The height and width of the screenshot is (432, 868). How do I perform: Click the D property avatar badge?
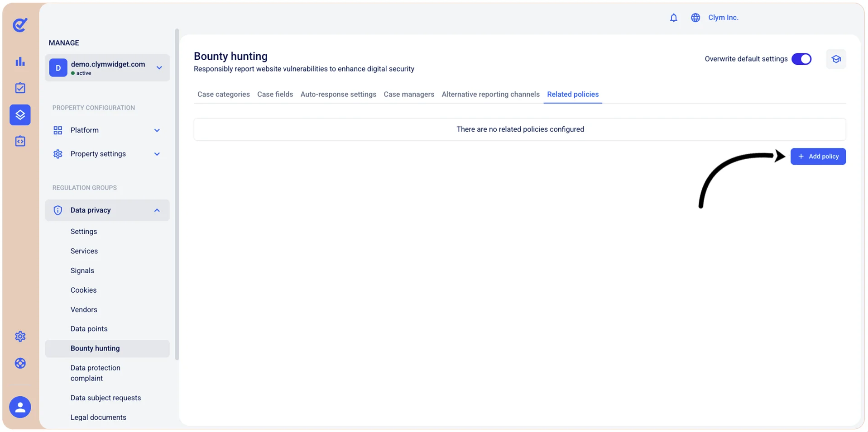tap(58, 68)
